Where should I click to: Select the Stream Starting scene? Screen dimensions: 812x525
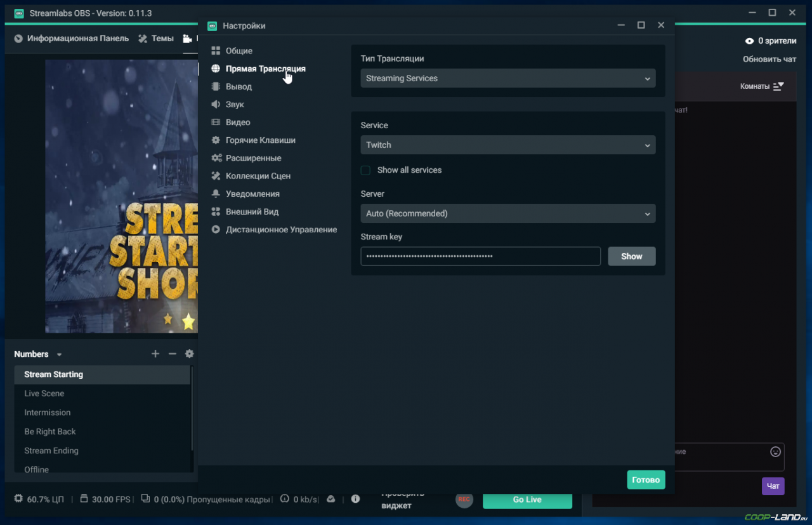click(102, 375)
